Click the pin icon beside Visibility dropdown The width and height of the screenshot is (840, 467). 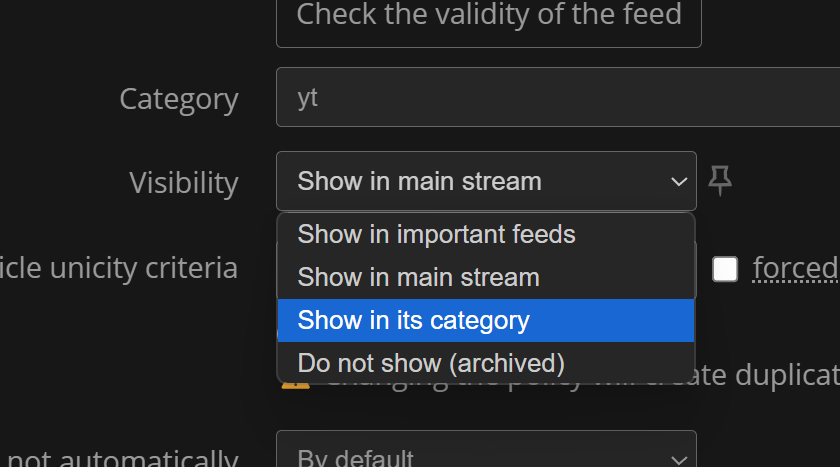click(x=719, y=180)
